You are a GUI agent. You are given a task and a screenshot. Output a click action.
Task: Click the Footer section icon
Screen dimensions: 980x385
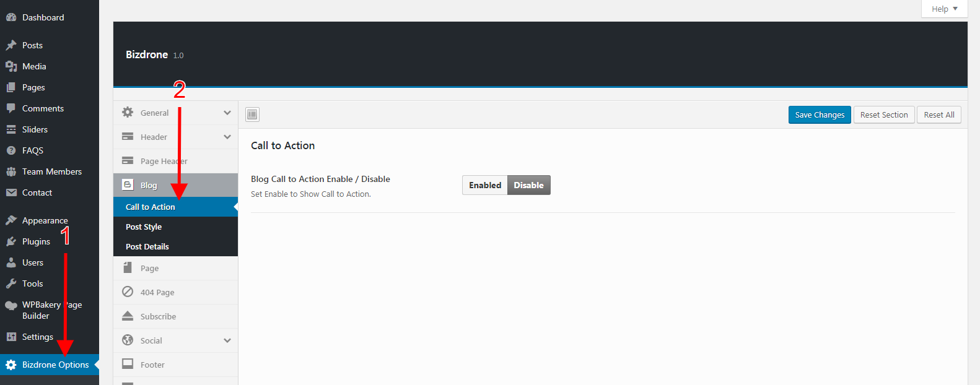[128, 364]
